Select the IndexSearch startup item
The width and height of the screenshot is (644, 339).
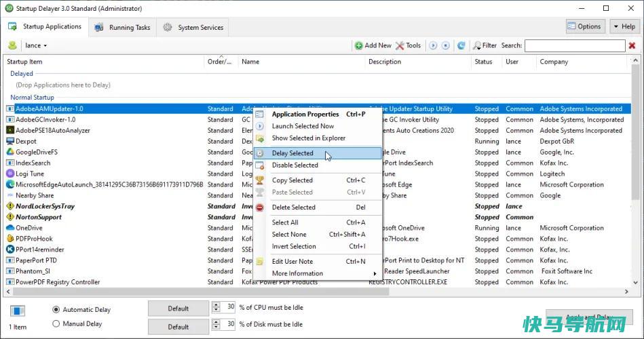pos(33,163)
